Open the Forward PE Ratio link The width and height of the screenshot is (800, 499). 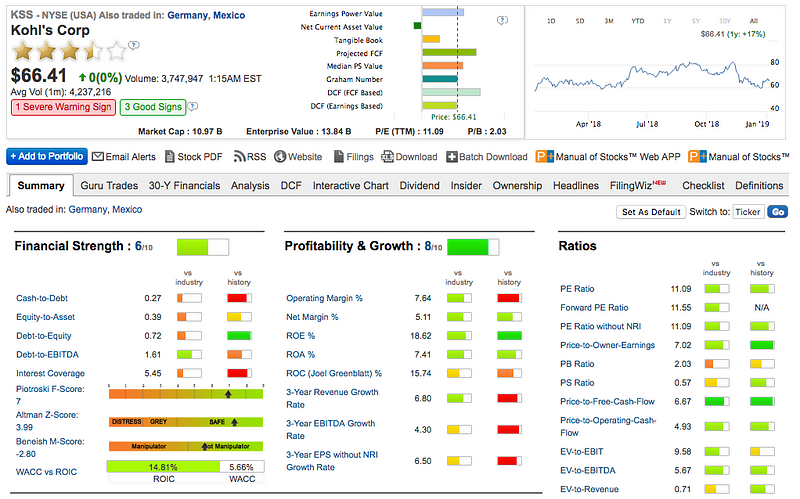(594, 308)
